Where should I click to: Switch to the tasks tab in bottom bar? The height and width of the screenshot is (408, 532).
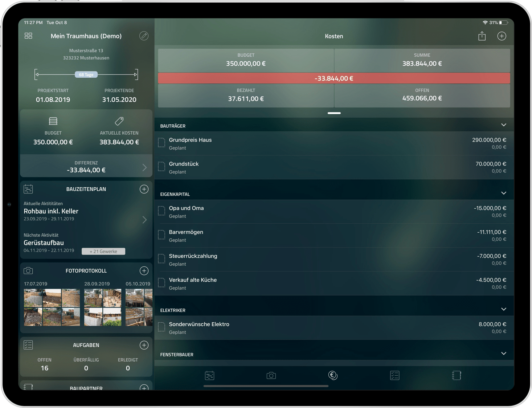(395, 375)
